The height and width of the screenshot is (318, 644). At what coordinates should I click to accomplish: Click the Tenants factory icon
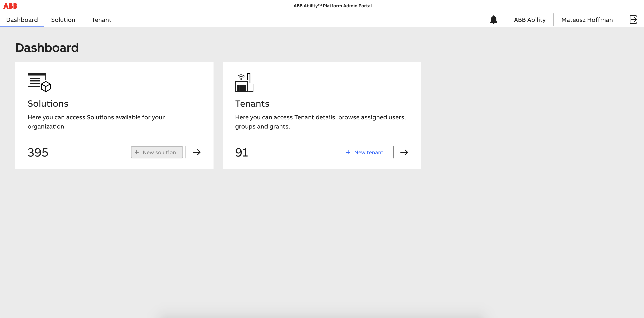coord(244,82)
